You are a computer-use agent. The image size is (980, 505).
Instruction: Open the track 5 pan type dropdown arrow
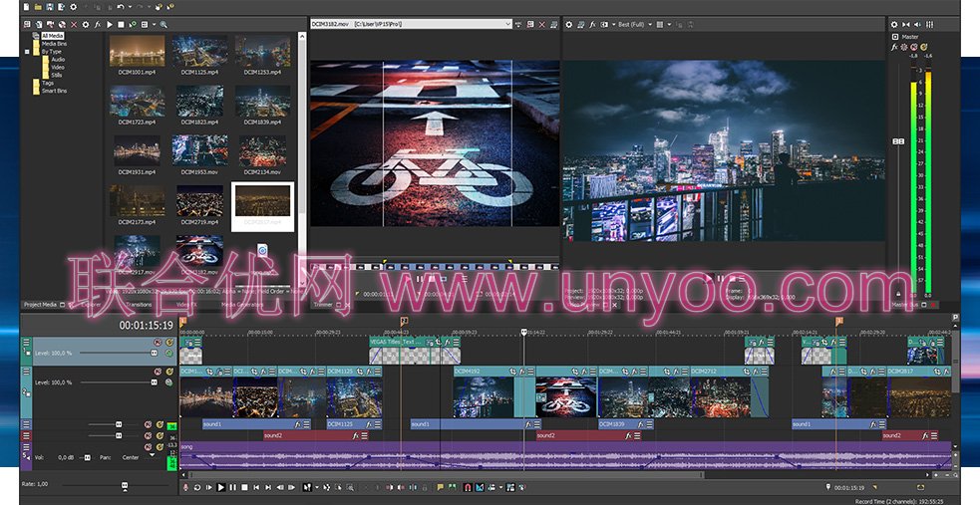pyautogui.click(x=152, y=454)
